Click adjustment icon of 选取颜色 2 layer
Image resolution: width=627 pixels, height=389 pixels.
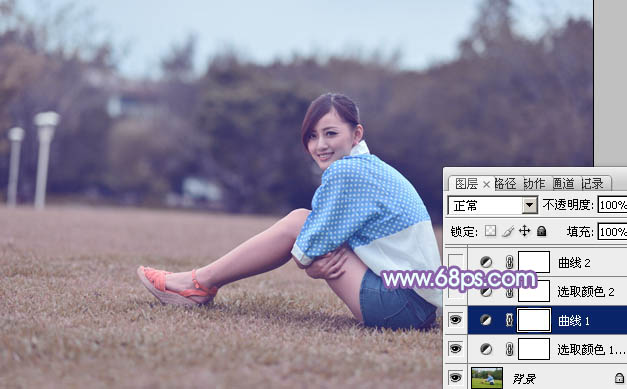[486, 291]
